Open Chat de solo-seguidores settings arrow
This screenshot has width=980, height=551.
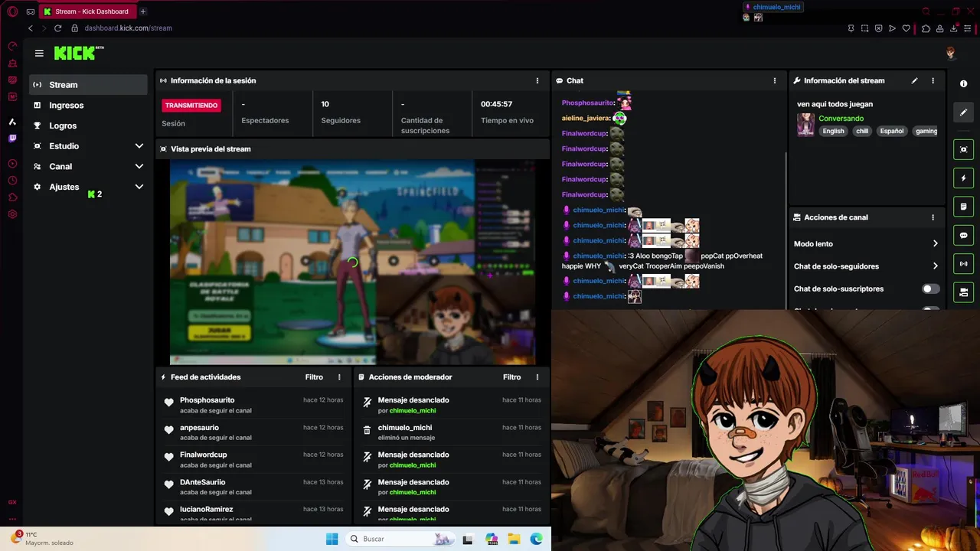(x=935, y=266)
